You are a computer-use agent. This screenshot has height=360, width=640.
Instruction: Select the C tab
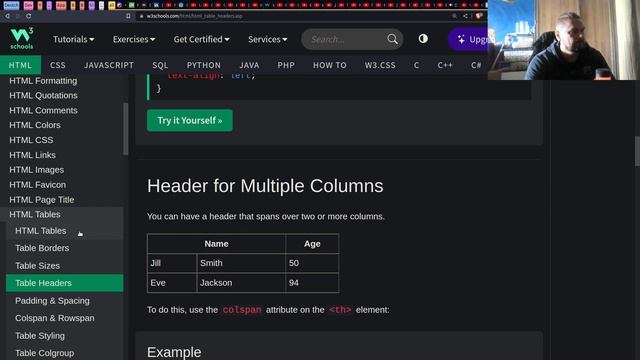416,65
